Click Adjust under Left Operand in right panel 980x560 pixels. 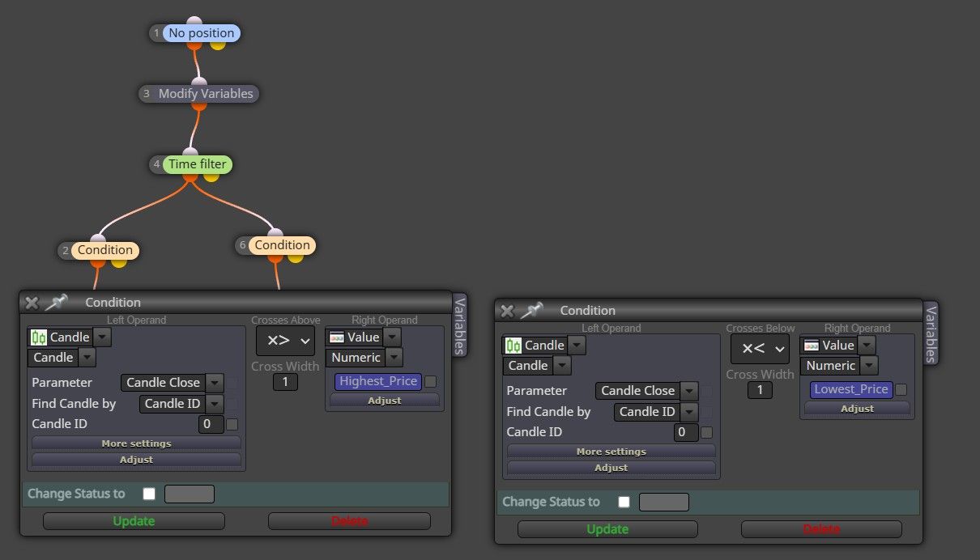coord(611,468)
